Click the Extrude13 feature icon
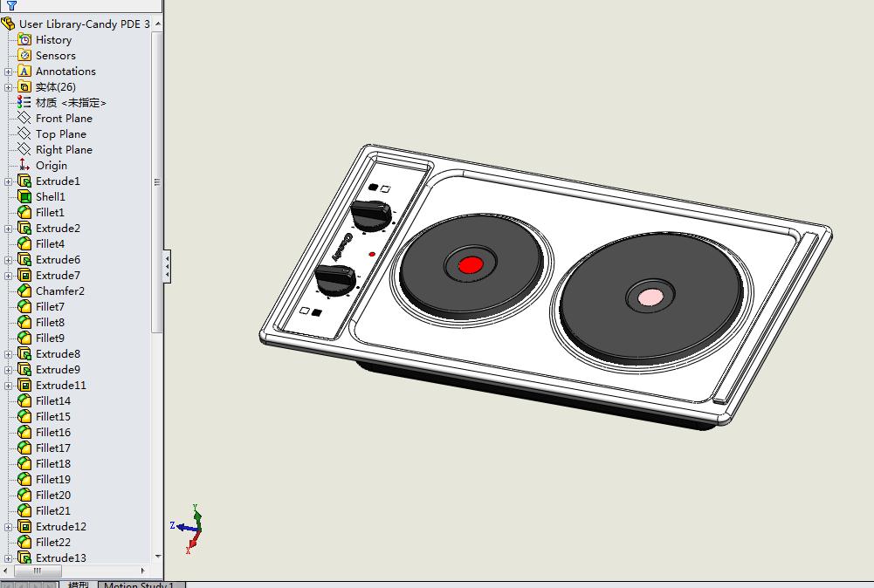The width and height of the screenshot is (874, 588). (x=24, y=557)
